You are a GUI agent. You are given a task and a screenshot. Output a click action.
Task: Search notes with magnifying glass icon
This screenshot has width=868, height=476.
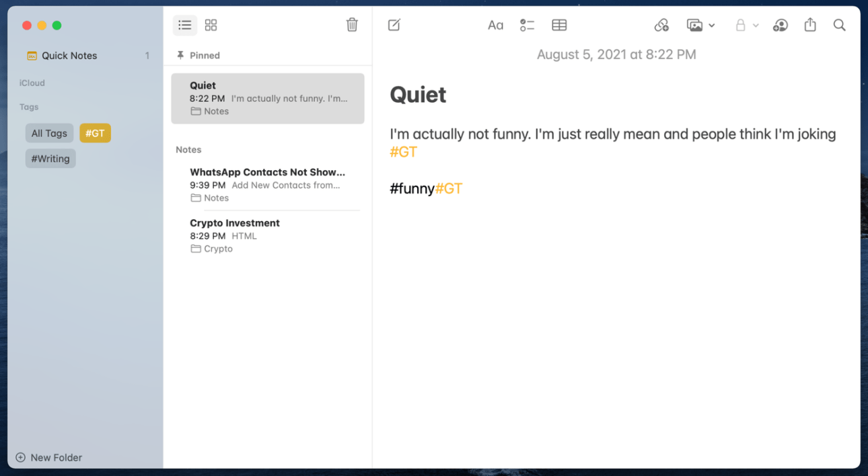click(x=839, y=26)
